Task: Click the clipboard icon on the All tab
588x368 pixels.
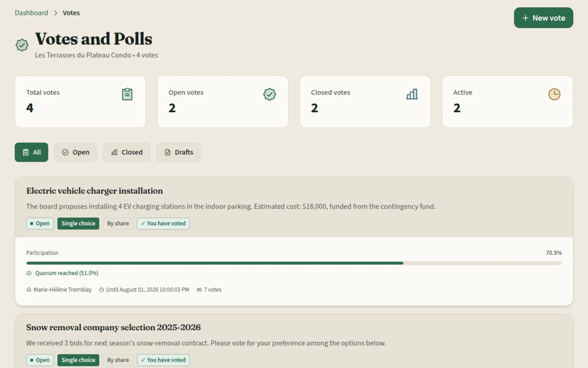Action: point(26,152)
